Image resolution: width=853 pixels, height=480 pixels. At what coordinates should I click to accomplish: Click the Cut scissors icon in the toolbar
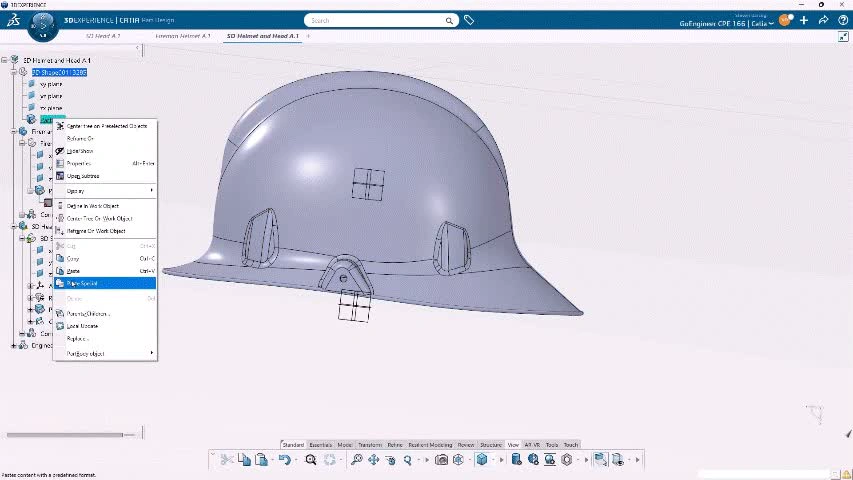(x=227, y=460)
